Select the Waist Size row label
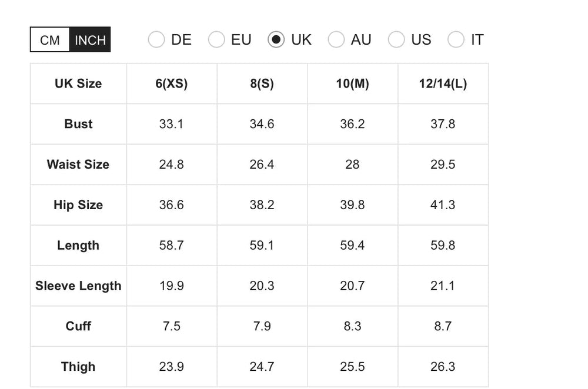 78,165
